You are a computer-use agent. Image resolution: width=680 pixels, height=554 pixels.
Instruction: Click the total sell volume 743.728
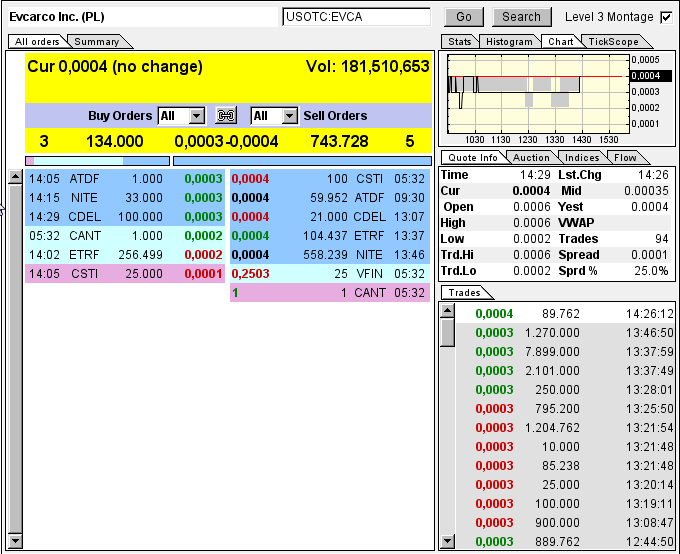(x=339, y=141)
